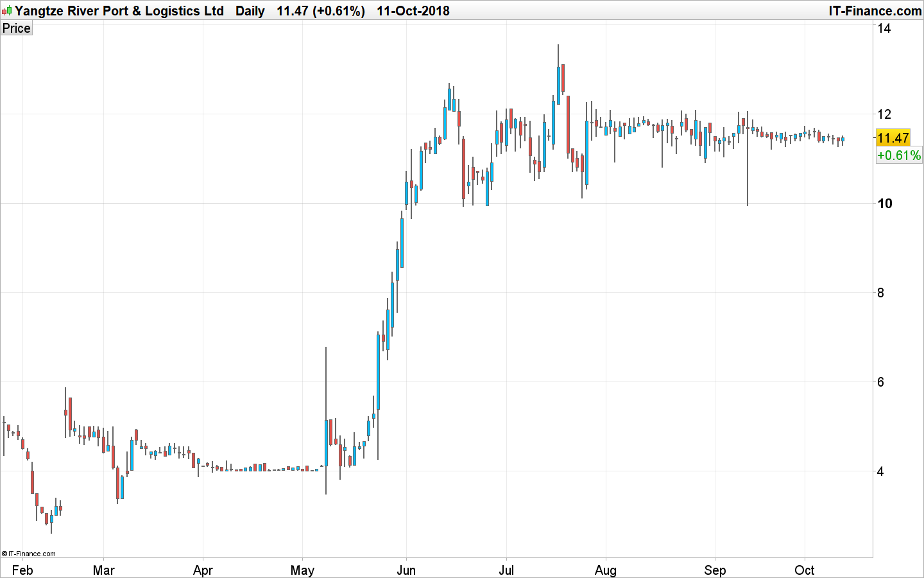Click the Daily timeframe label
Viewport: 924px width, 578px height.
pyautogui.click(x=250, y=11)
